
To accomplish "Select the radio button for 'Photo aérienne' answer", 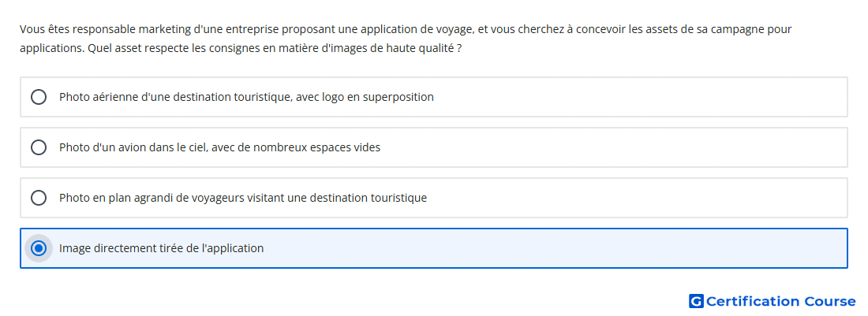I will click(39, 97).
